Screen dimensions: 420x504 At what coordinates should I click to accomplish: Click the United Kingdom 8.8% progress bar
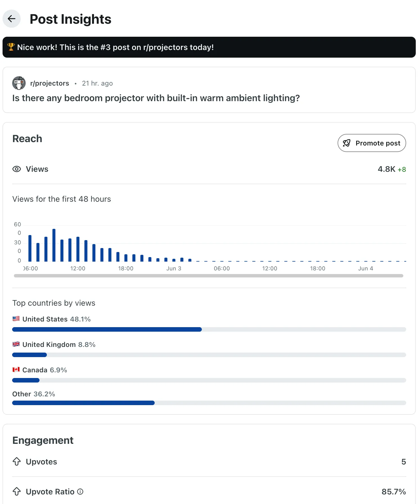tap(209, 355)
